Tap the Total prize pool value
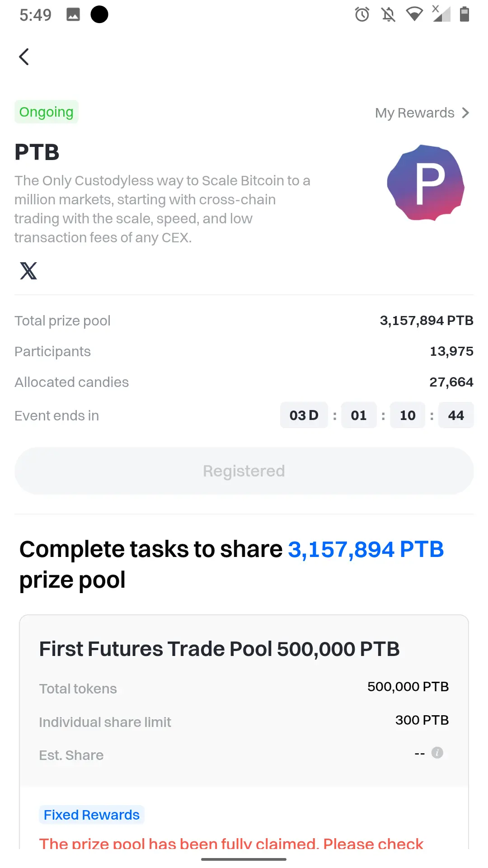 point(427,321)
